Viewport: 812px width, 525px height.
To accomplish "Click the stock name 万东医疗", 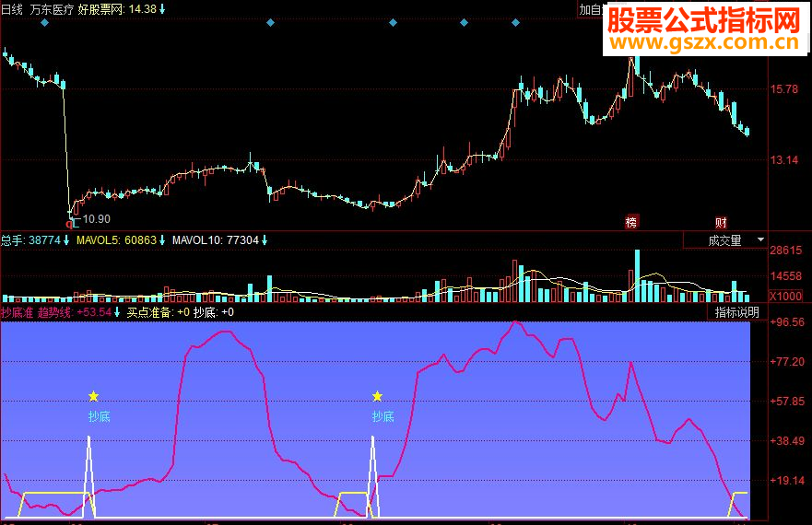I will coord(52,9).
